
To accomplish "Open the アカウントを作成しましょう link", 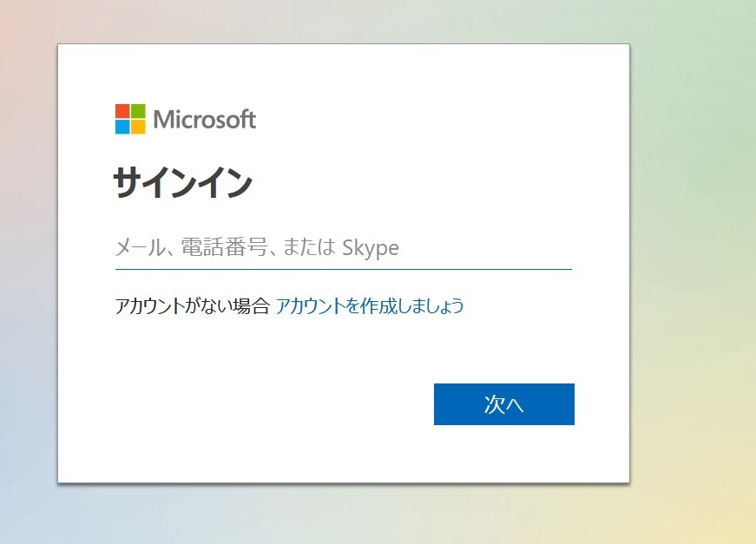I will (370, 305).
